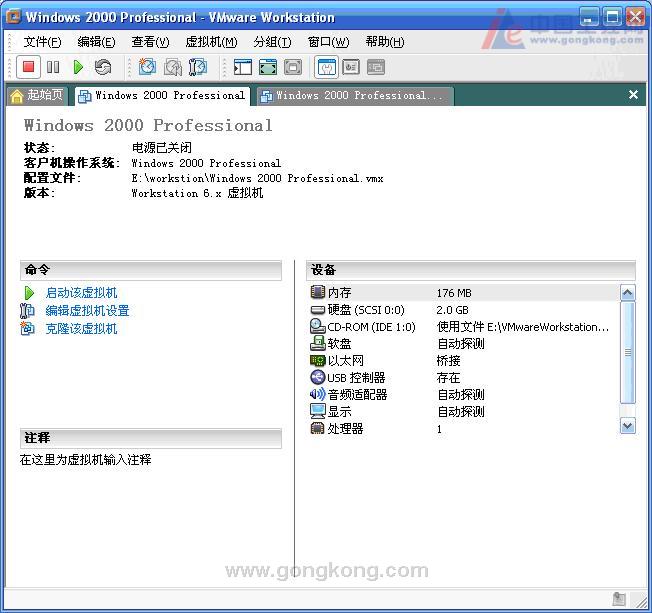Click the green Power On play icon

coord(78,67)
